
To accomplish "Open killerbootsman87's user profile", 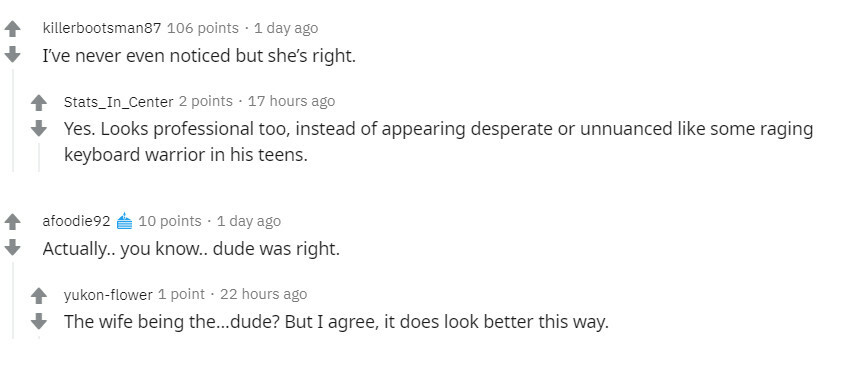I will pyautogui.click(x=102, y=28).
